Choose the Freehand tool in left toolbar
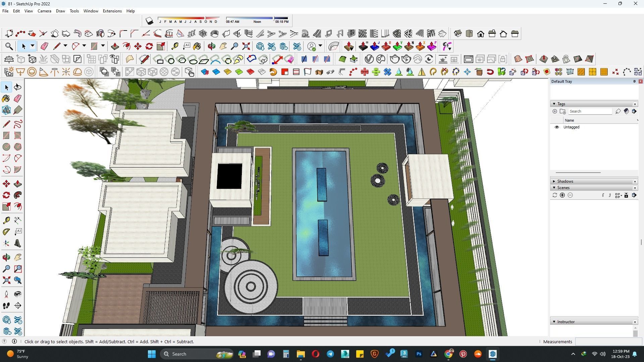Viewport: 644px width, 362px height. tap(18, 124)
